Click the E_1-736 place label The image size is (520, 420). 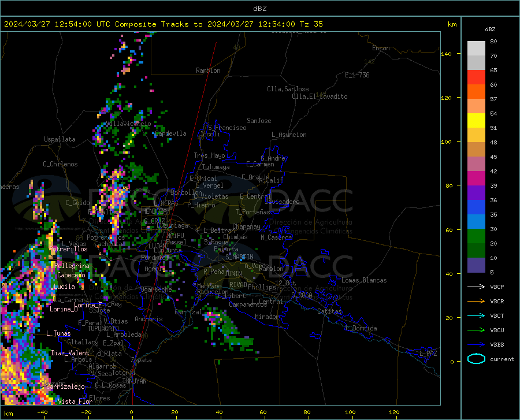pos(357,75)
